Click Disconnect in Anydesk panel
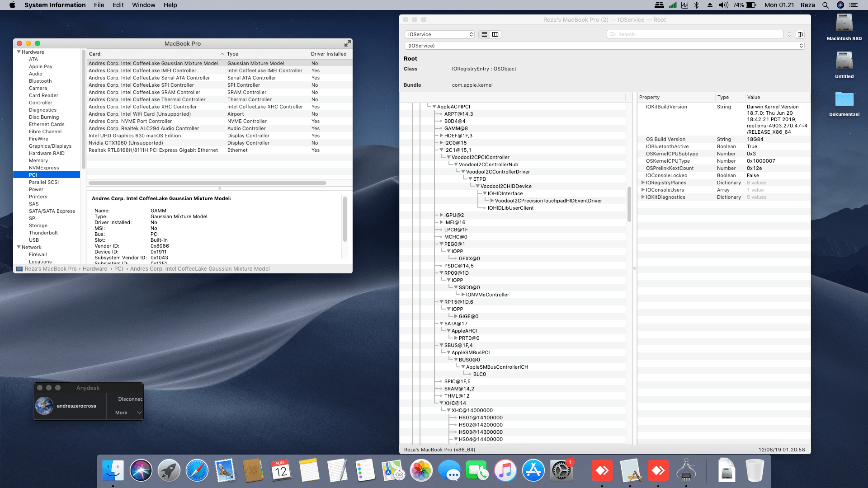 130,399
